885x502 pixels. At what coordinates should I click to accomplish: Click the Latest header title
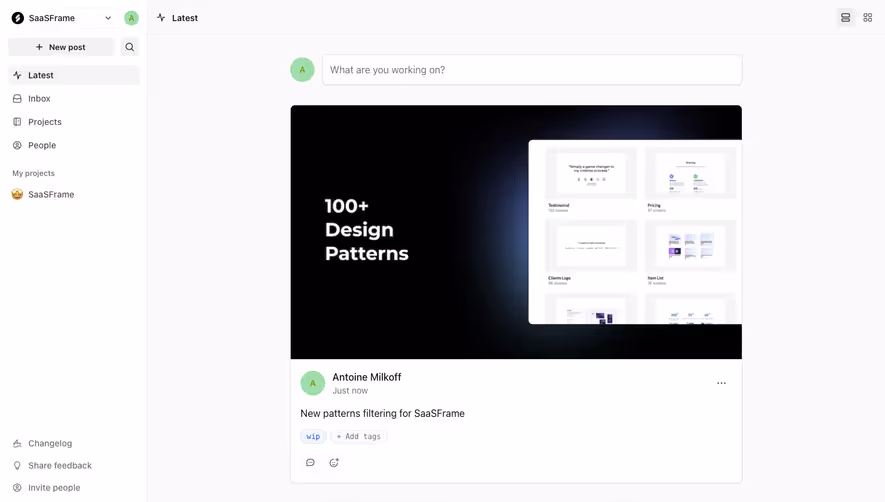tap(185, 18)
